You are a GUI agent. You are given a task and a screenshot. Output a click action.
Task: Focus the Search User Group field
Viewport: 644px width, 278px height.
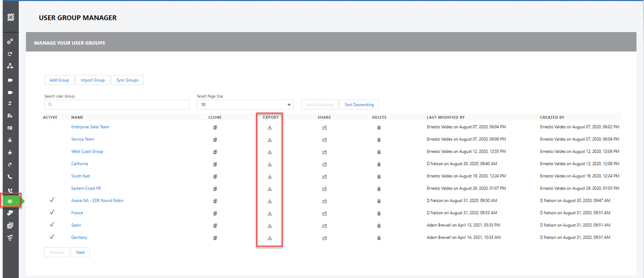click(116, 105)
